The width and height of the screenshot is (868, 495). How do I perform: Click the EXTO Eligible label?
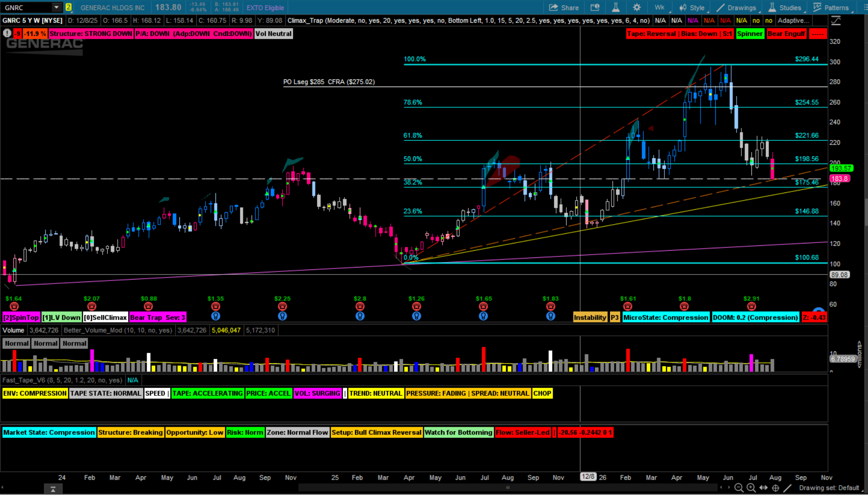(265, 8)
